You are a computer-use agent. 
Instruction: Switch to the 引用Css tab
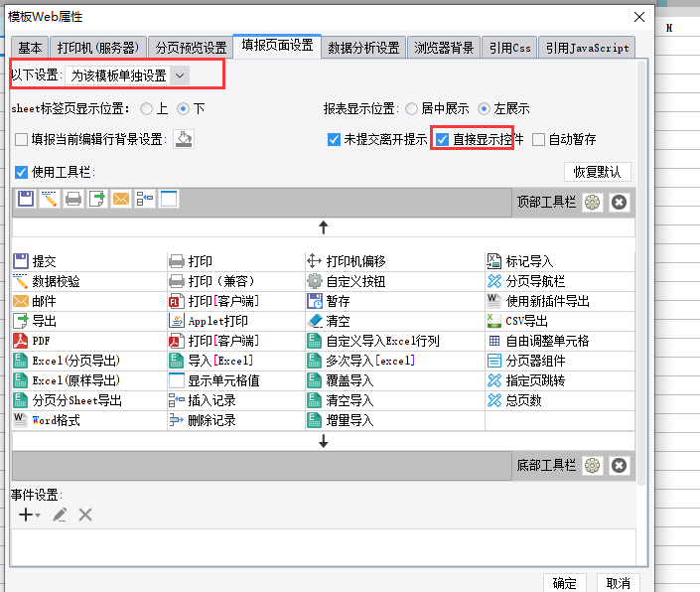(x=509, y=48)
